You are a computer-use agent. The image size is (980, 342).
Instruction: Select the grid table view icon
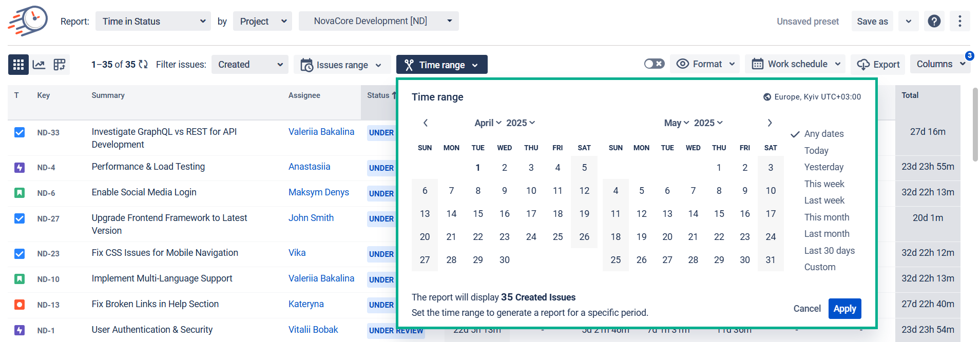[18, 65]
